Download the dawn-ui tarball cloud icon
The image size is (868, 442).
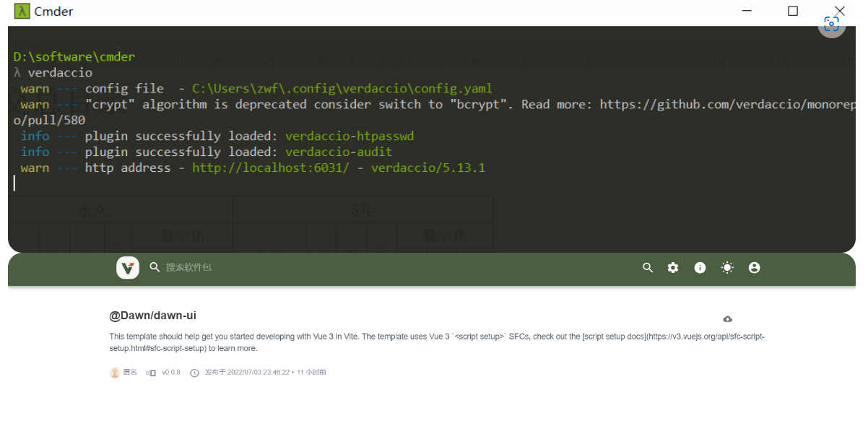pos(728,319)
